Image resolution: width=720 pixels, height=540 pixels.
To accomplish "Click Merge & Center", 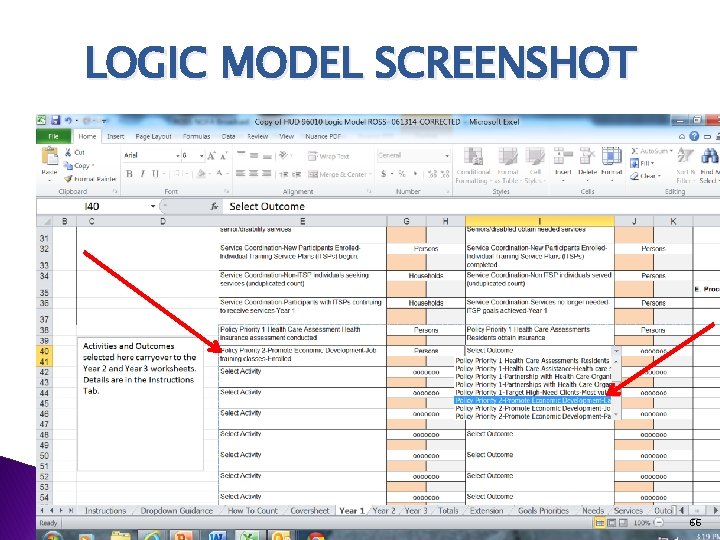I will coord(338,174).
